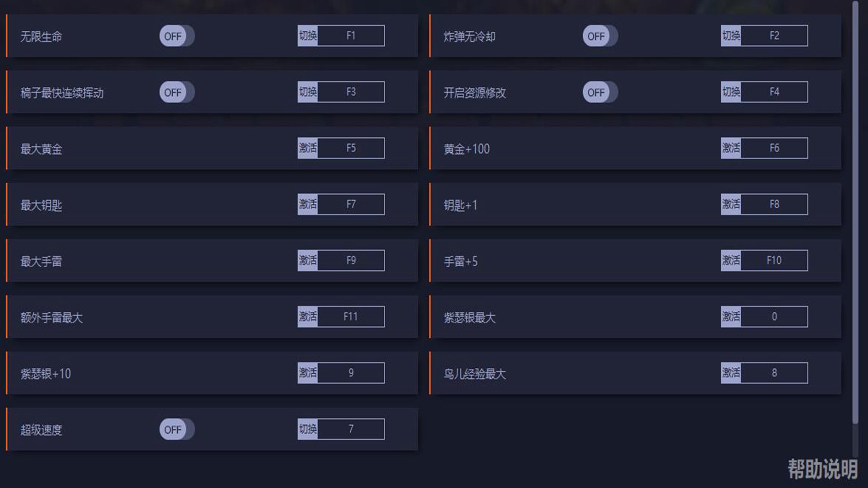Click the vertical scrollbar on the right
Viewport: 868px width, 488px height.
tap(855, 212)
